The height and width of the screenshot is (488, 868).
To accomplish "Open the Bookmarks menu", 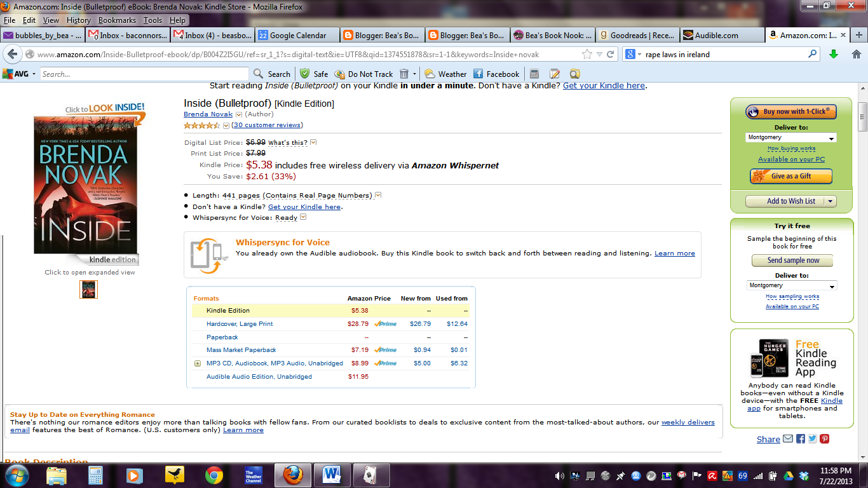I will click(x=117, y=20).
